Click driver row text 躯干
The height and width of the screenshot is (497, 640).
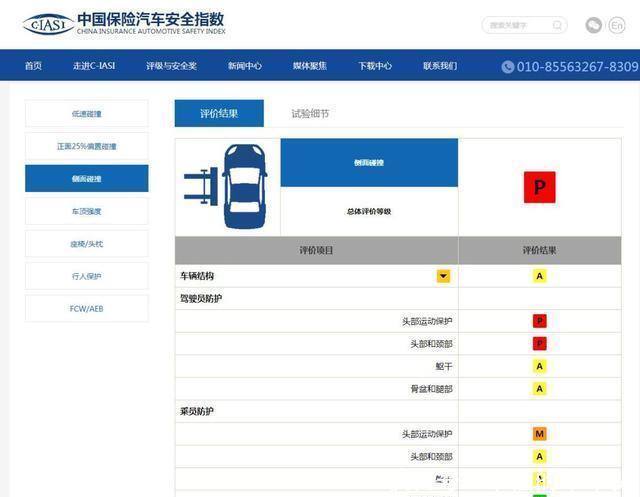pos(444,366)
